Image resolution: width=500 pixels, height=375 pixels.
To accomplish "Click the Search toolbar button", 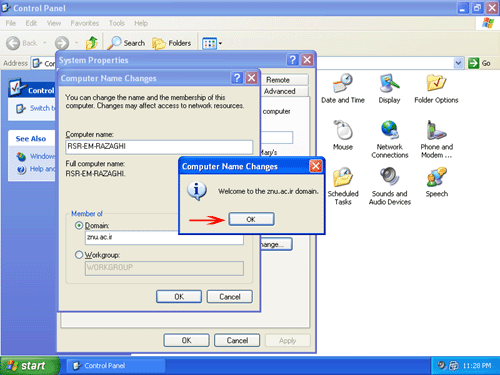I will (x=126, y=43).
